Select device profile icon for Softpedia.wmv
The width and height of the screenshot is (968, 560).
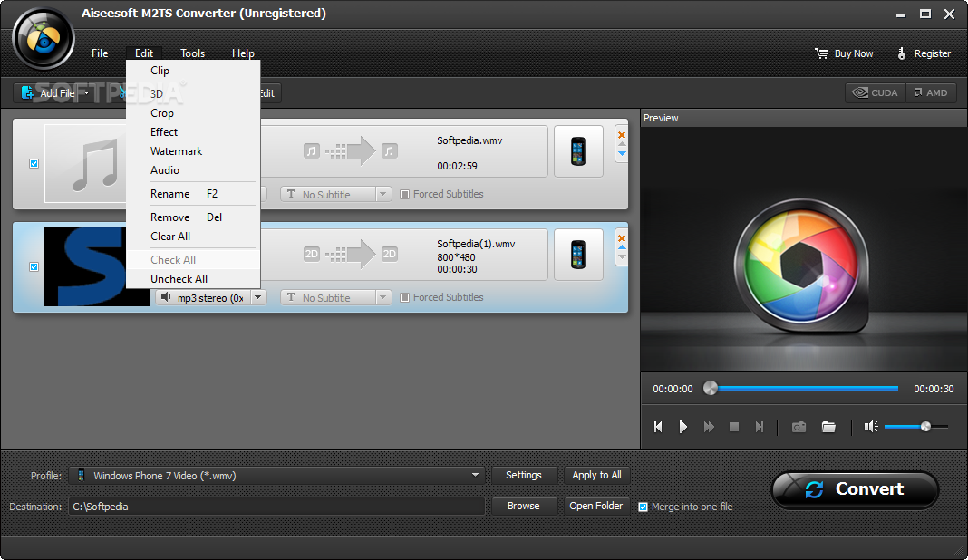click(578, 151)
